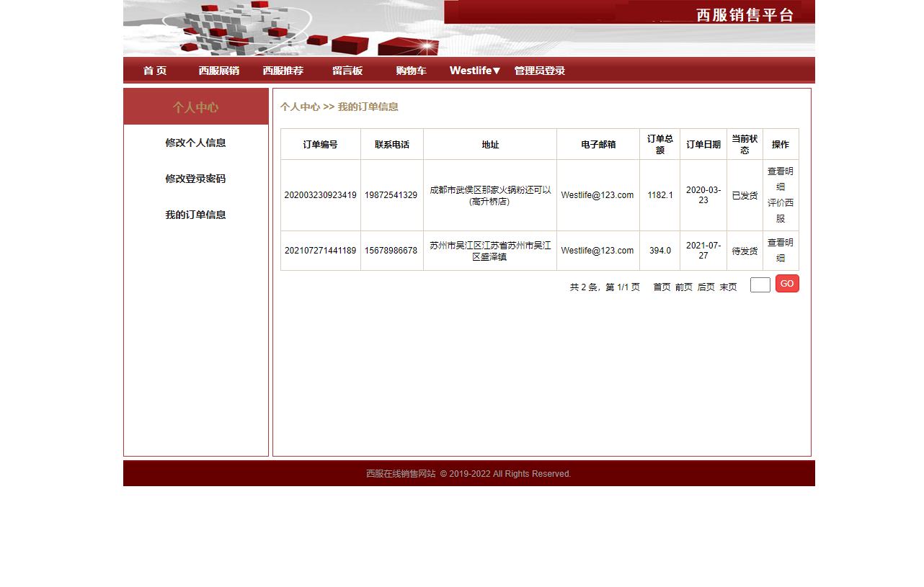Navigate to 管理员登录 admin login

click(x=539, y=70)
